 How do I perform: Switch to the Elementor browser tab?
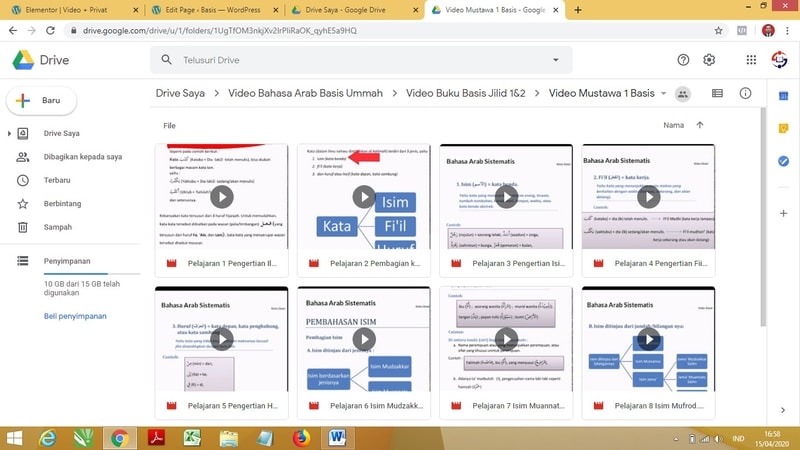click(x=70, y=9)
